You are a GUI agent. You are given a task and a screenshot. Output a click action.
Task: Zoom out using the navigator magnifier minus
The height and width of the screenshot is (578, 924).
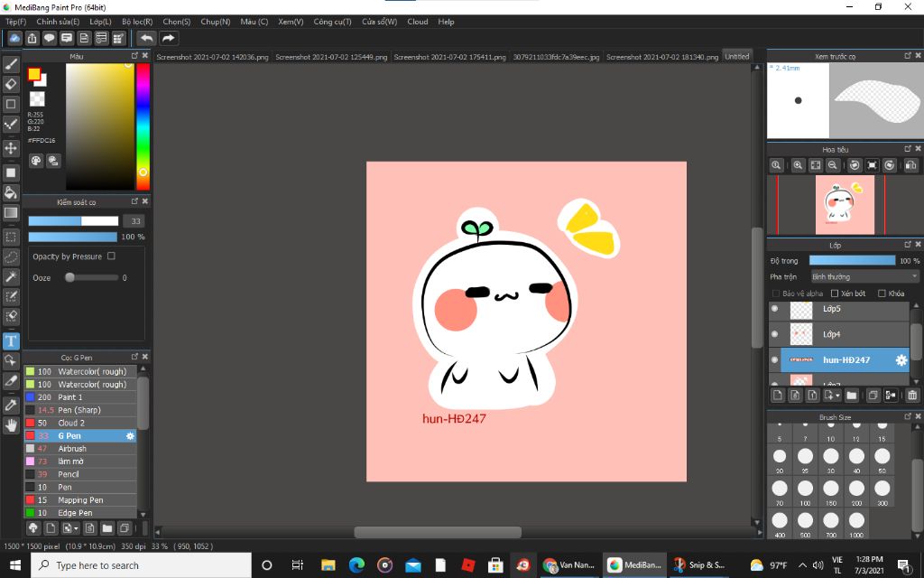coord(833,166)
